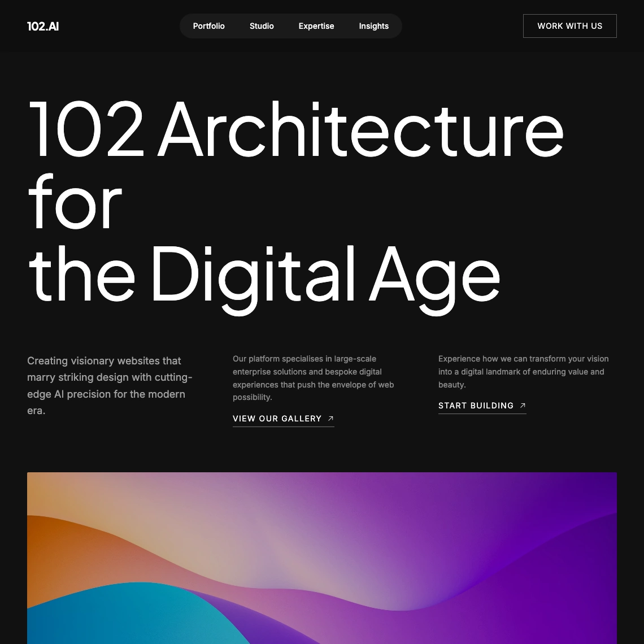The image size is (644, 644).
Task: Go to the Studio page
Action: (x=262, y=26)
